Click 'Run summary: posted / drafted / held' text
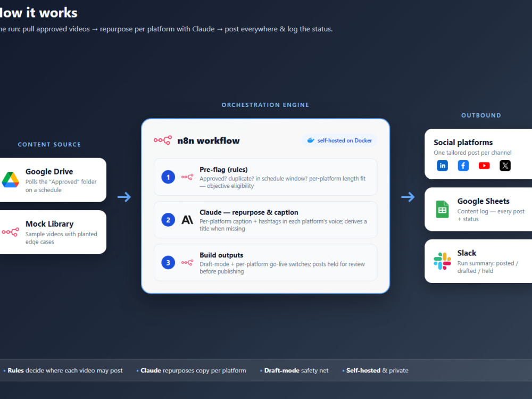Viewport: 532px width, 399px height. pyautogui.click(x=488, y=267)
